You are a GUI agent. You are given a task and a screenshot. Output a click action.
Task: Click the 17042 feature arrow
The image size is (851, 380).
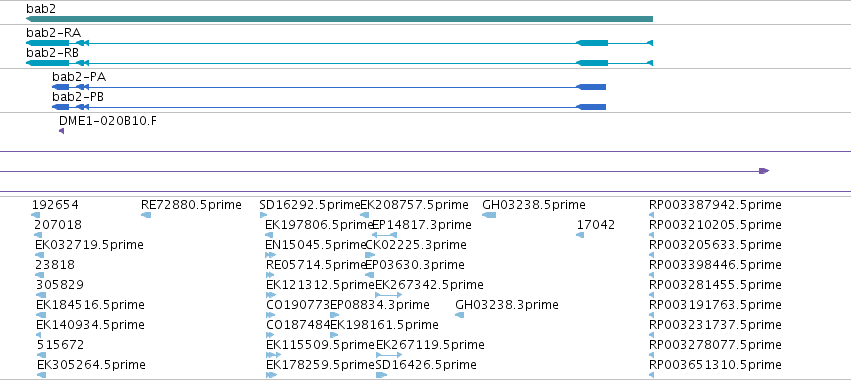click(580, 235)
